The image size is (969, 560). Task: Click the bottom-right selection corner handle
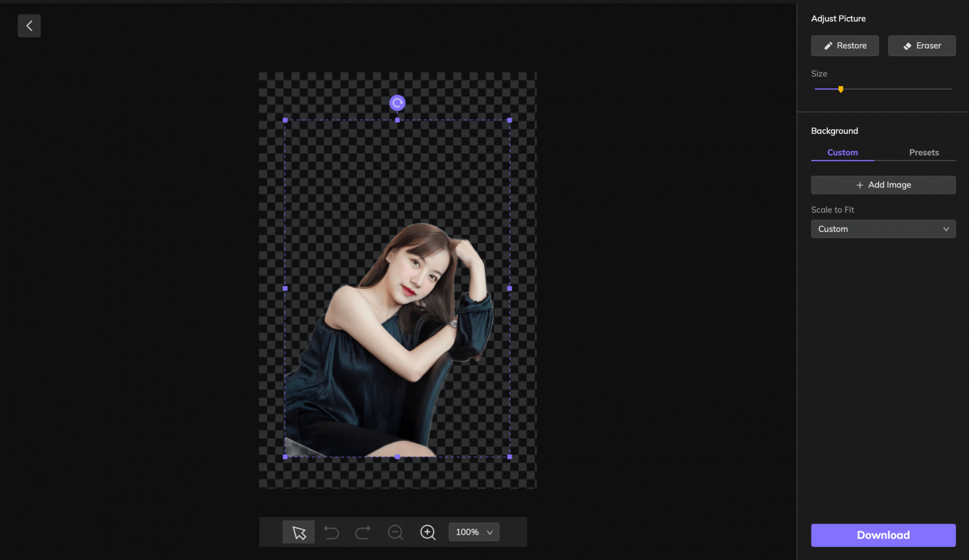[509, 457]
